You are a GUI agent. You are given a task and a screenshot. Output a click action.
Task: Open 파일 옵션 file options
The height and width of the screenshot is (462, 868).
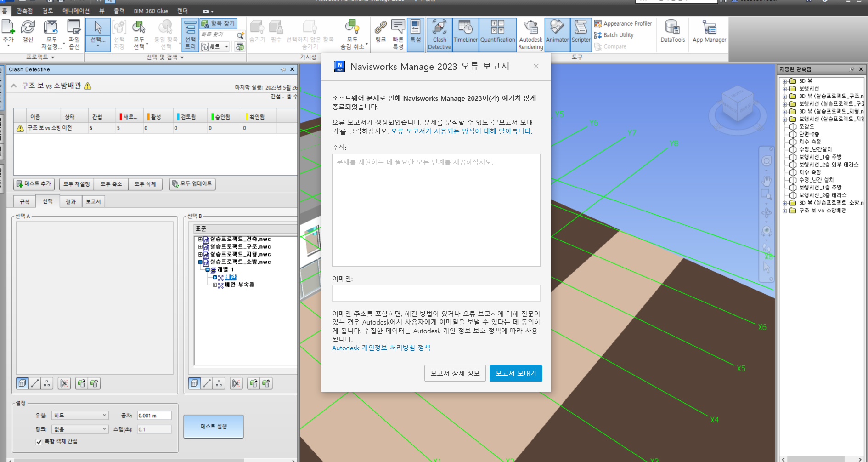click(74, 34)
